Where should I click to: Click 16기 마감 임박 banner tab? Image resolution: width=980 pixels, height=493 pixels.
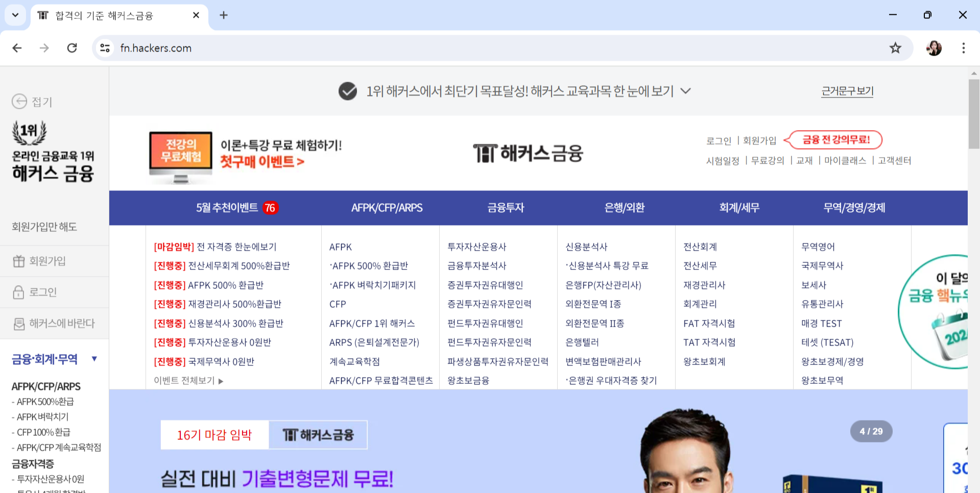click(x=214, y=435)
